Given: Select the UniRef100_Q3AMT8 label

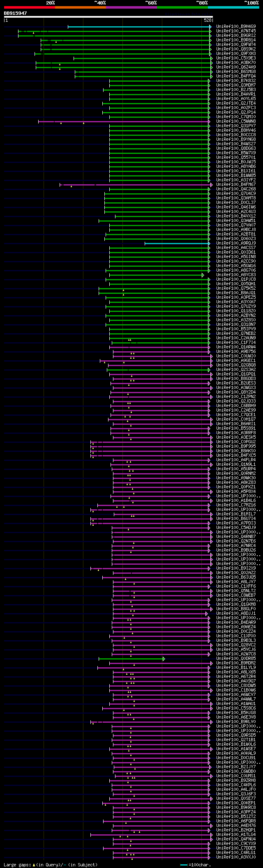Looking at the screenshot, I should click(x=236, y=198).
